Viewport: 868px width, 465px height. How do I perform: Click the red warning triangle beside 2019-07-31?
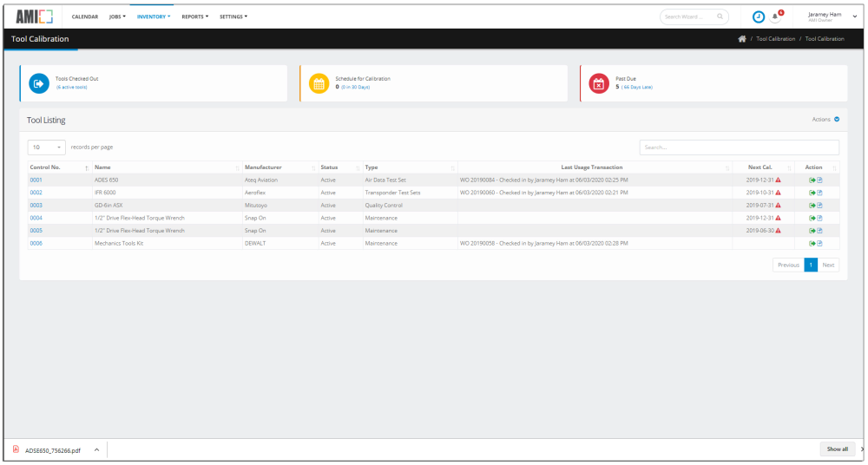pos(778,206)
